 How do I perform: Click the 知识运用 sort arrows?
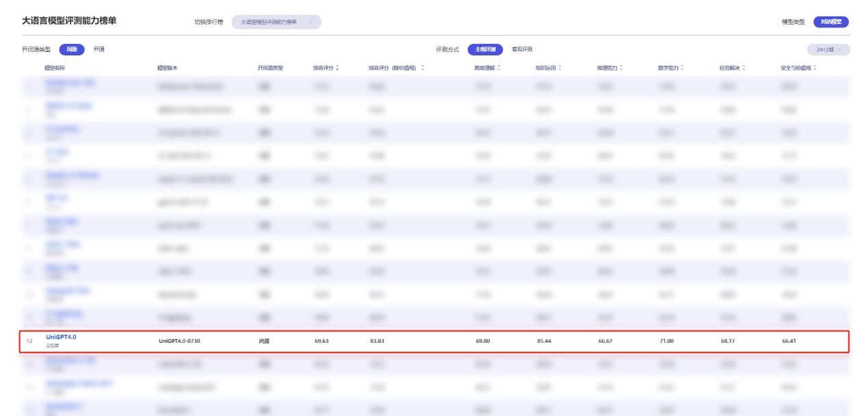pyautogui.click(x=560, y=68)
